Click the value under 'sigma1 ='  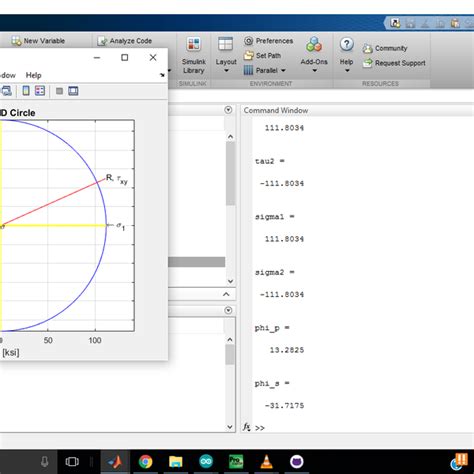(x=284, y=239)
